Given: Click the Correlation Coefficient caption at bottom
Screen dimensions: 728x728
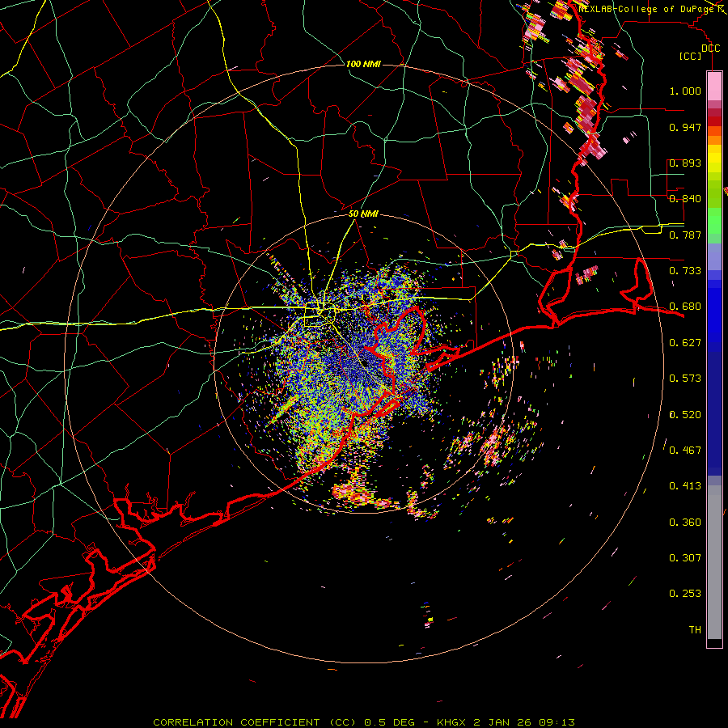Looking at the screenshot, I should pyautogui.click(x=364, y=722).
